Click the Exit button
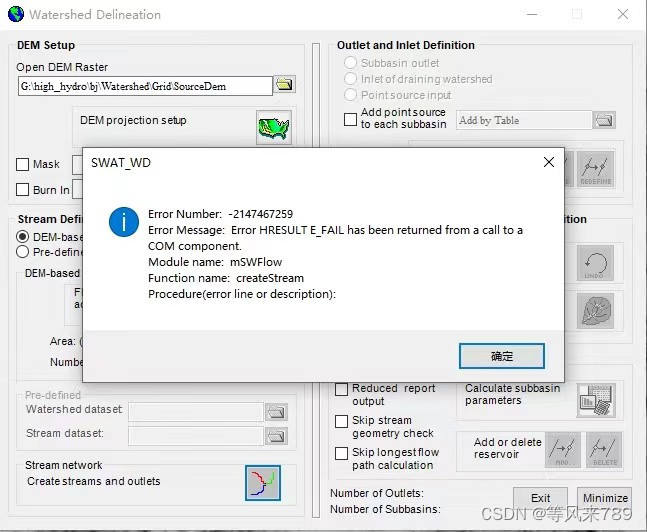The width and height of the screenshot is (647, 532). coord(540,498)
